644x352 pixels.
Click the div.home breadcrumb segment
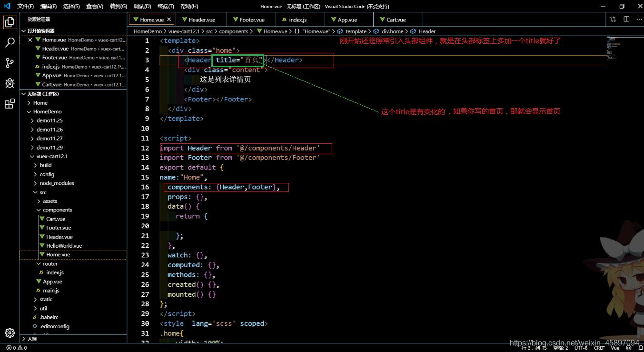388,31
